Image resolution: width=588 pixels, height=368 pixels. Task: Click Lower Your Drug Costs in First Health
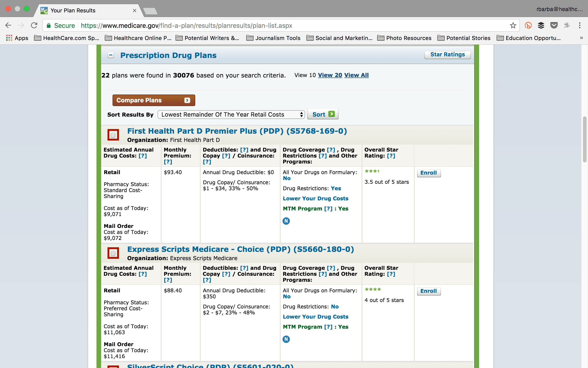(315, 198)
